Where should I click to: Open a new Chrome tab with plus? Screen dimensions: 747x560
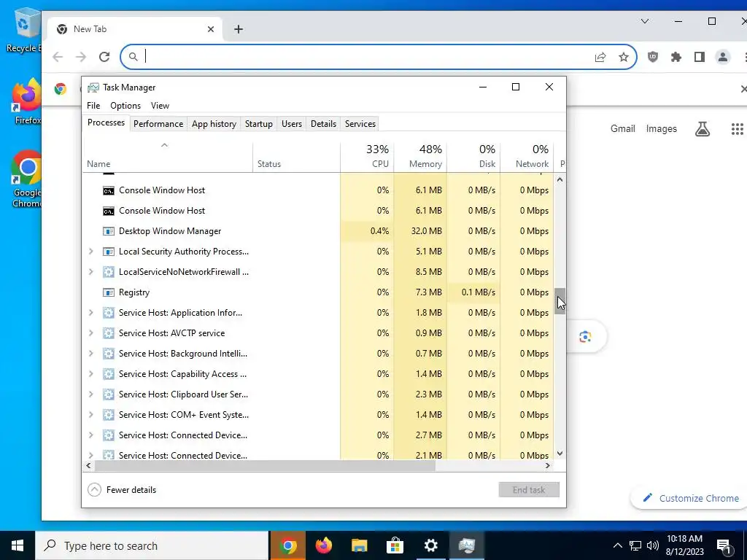239,29
